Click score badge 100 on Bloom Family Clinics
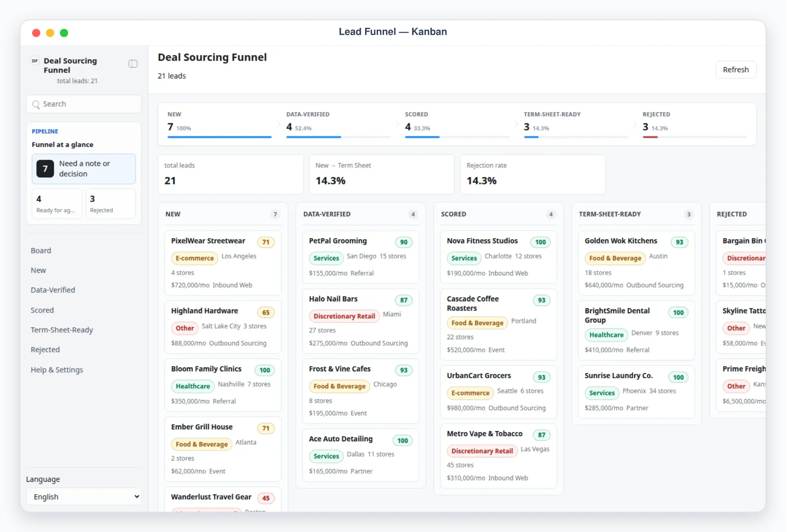The image size is (786, 532). click(265, 370)
